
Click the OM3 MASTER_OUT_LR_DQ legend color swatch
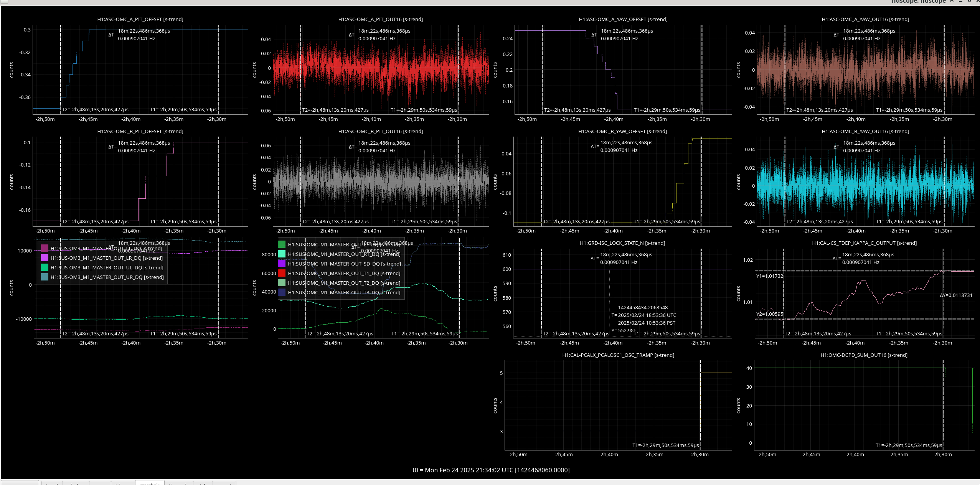tap(45, 258)
